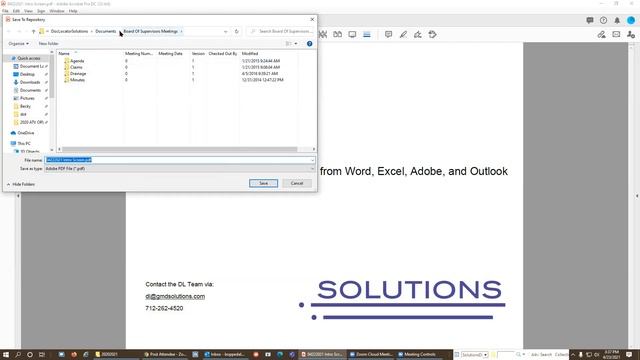Click the two-page view icon
The width and height of the screenshot is (640, 360).
[x=338, y=35]
